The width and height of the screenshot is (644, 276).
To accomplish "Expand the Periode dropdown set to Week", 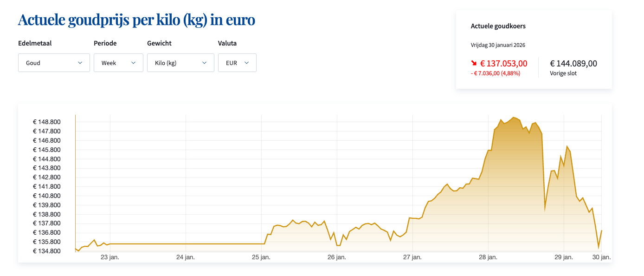I will 118,63.
